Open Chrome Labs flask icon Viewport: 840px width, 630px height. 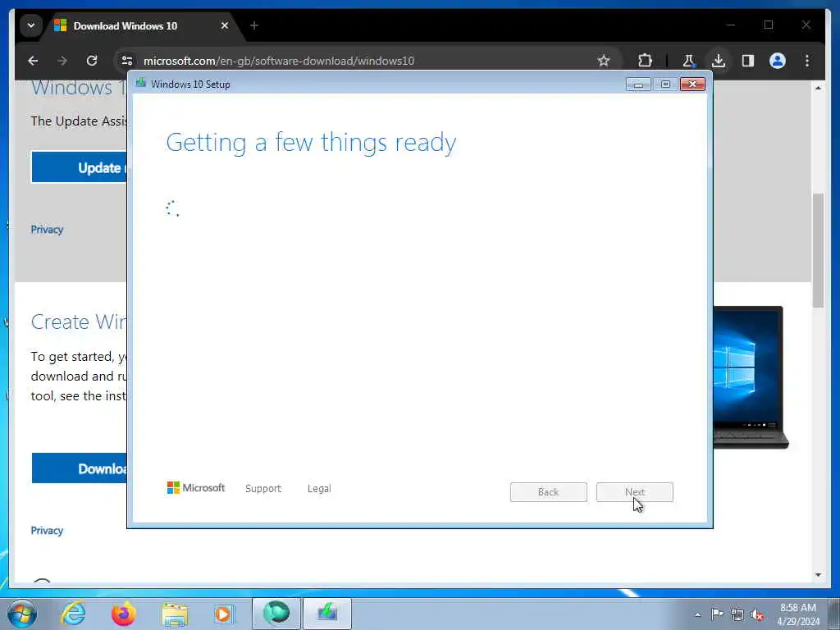(x=689, y=61)
